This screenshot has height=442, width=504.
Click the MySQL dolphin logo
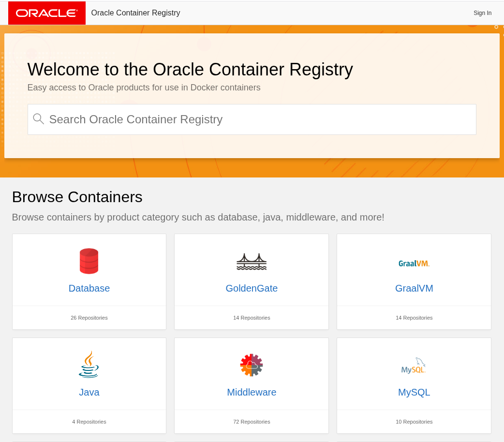pyautogui.click(x=414, y=365)
